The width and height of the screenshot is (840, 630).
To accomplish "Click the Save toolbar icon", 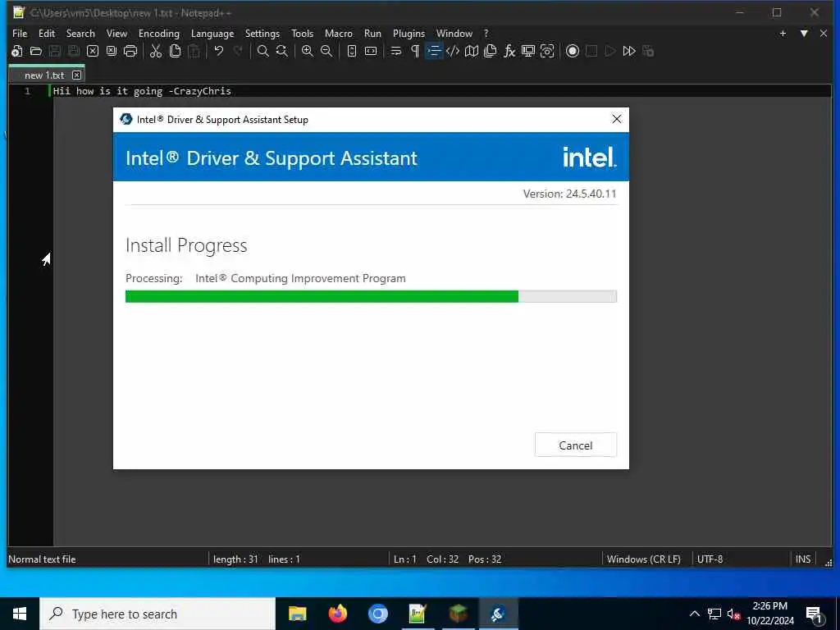I will tap(55, 52).
